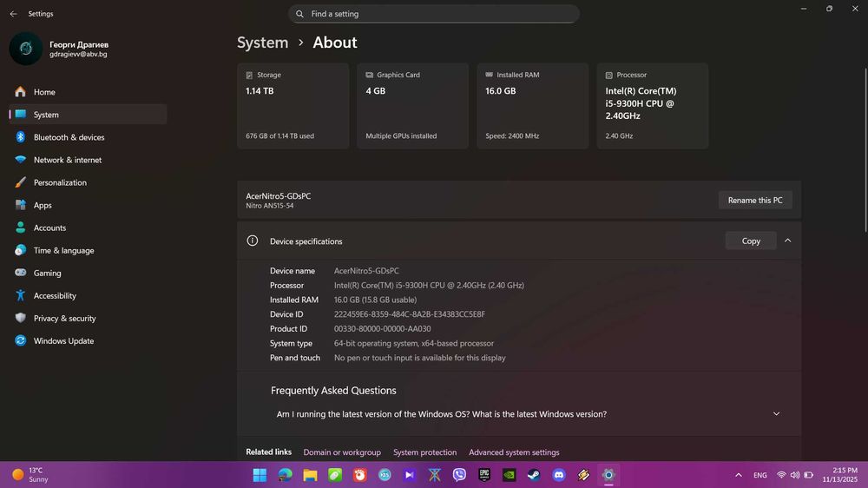This screenshot has height=488, width=868.
Task: Open the teal circular taskbar app icon
Action: tap(385, 475)
